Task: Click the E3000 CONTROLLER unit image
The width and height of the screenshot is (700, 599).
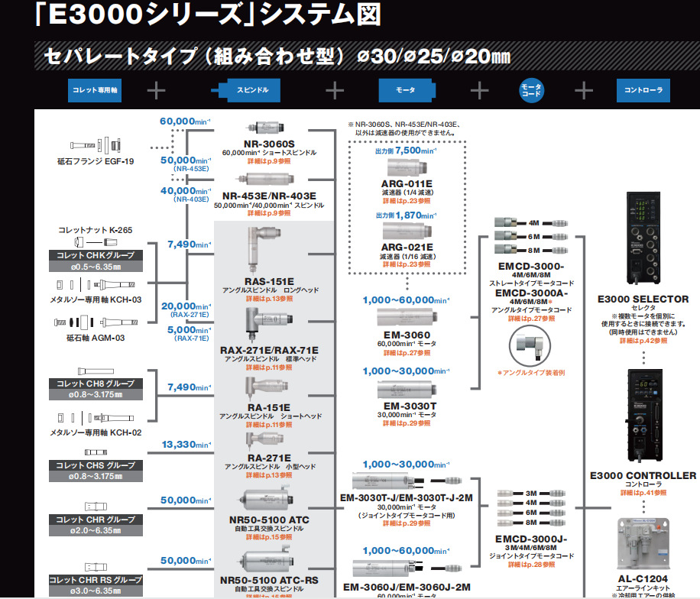Action: (x=645, y=416)
